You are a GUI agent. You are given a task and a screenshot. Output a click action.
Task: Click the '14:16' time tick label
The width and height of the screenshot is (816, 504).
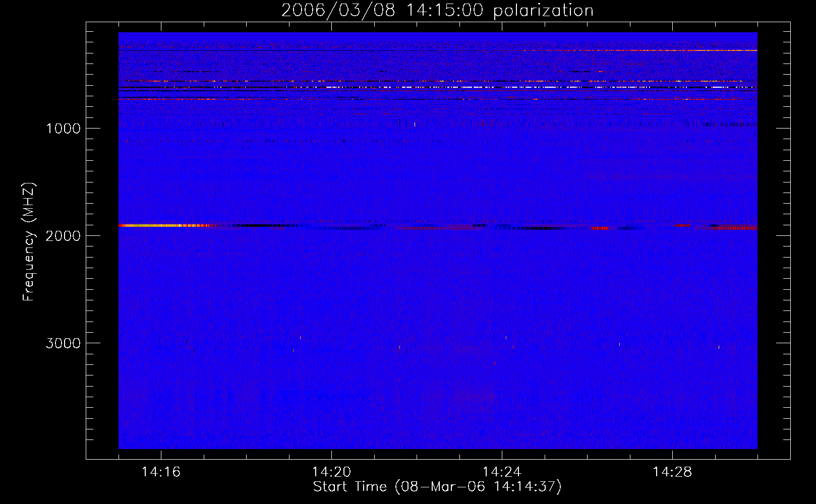click(161, 472)
